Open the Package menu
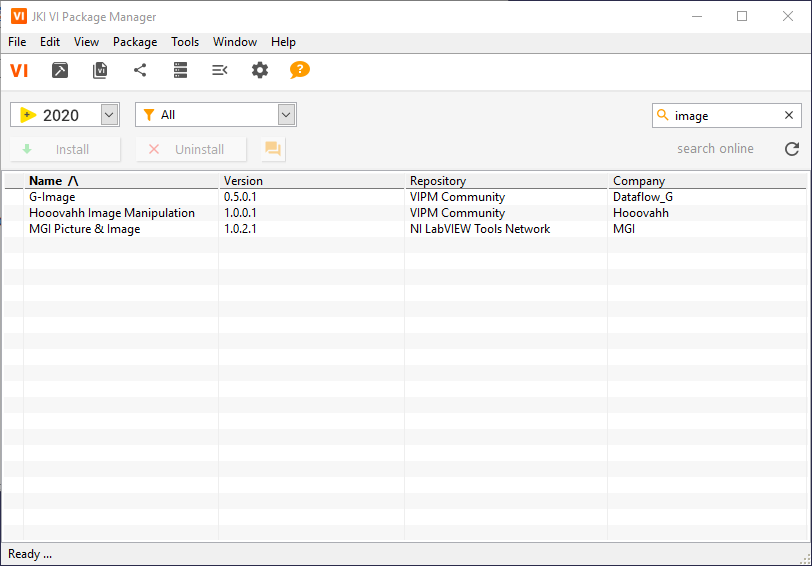The height and width of the screenshot is (566, 812). 135,42
